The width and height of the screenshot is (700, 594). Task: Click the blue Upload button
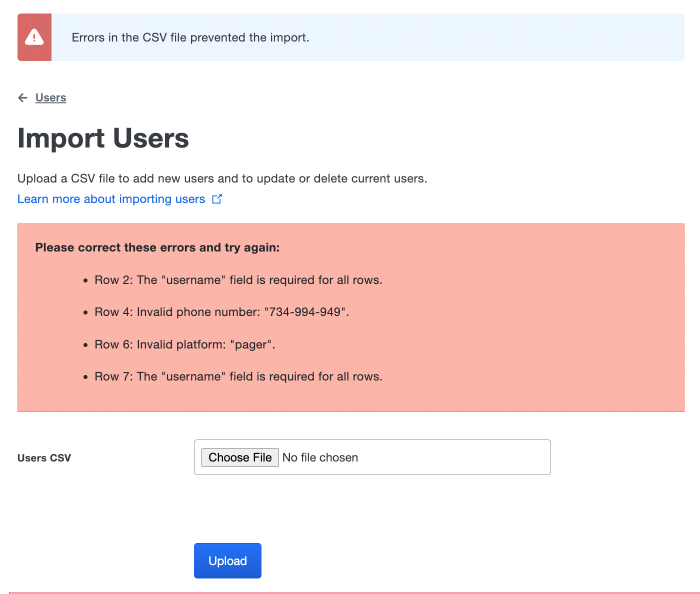tap(227, 560)
